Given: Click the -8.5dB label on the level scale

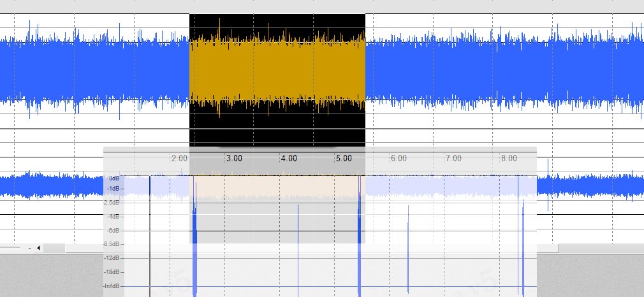Looking at the screenshot, I should (112, 244).
